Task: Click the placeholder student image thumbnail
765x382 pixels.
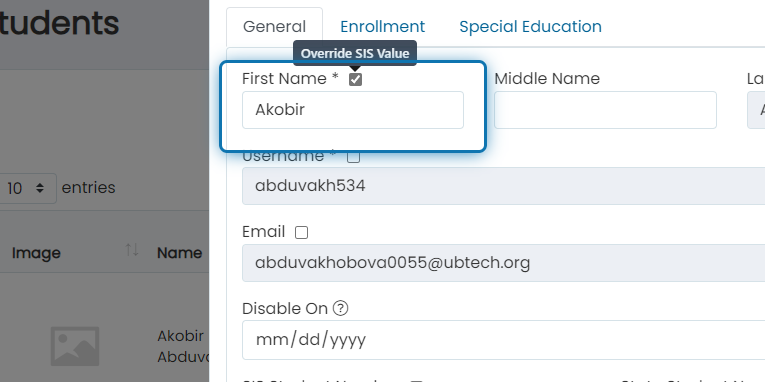Action: tap(75, 346)
